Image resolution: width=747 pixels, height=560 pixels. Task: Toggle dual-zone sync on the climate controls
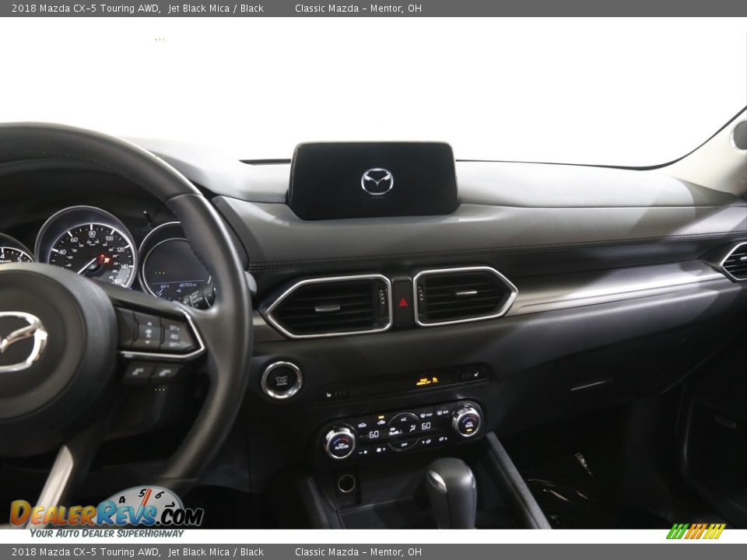pos(468,425)
